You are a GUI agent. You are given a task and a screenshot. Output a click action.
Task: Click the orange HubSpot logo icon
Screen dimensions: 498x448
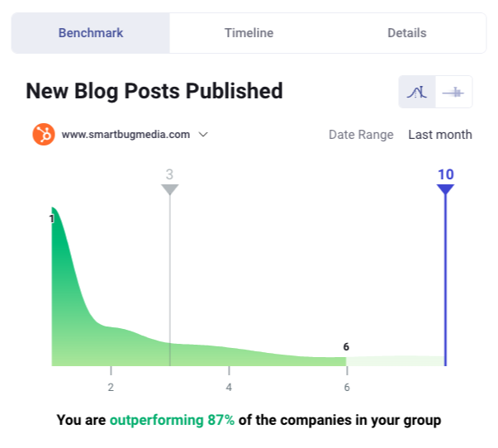[x=44, y=134]
